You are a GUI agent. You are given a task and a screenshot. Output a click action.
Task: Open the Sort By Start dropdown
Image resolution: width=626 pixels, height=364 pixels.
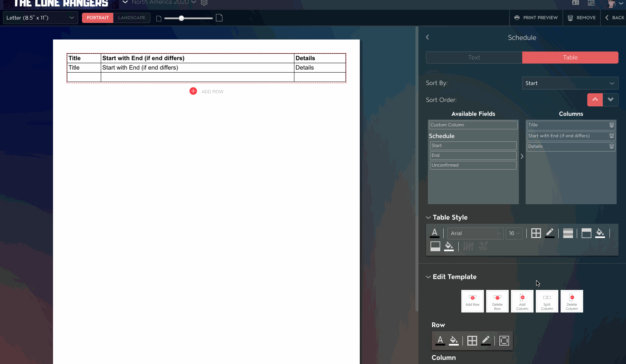pos(570,83)
